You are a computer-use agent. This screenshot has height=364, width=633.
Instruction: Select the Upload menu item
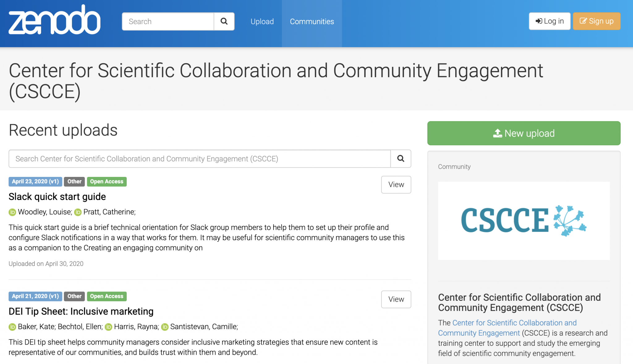[262, 21]
